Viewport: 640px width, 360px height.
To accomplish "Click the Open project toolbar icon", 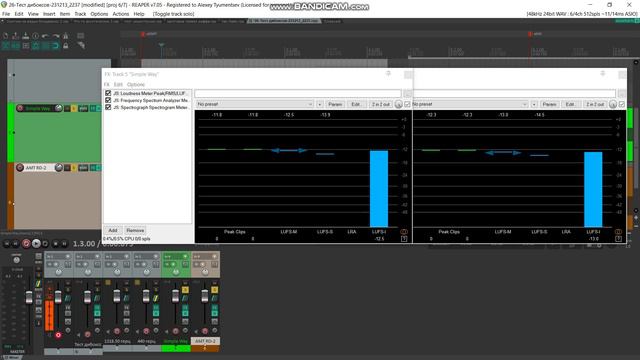I will click(16, 36).
